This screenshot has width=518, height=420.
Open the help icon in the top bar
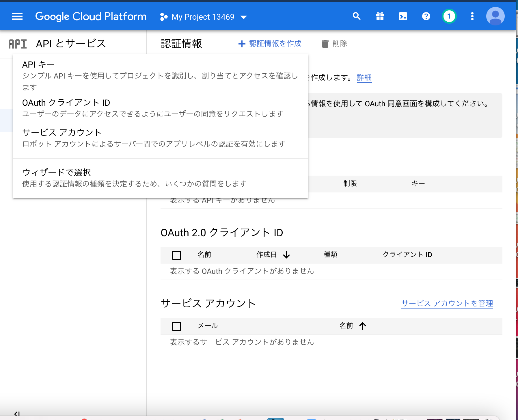[426, 16]
